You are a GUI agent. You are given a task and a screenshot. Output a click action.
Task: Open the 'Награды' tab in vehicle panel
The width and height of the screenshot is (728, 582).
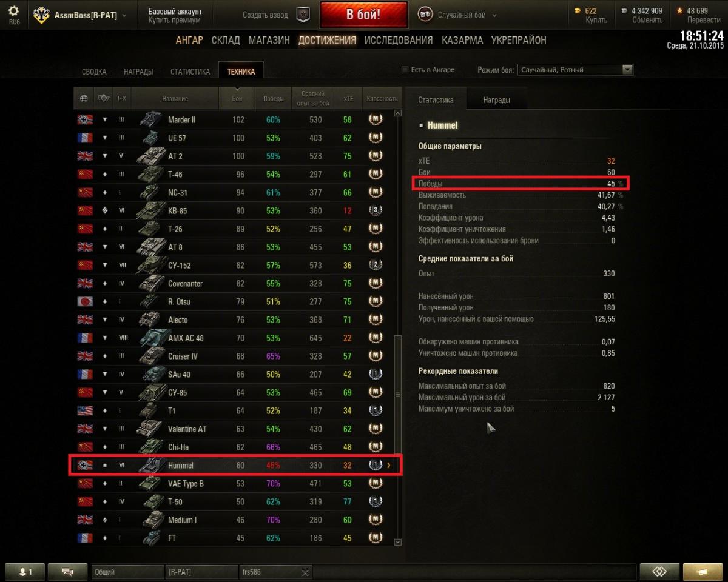[x=496, y=100]
